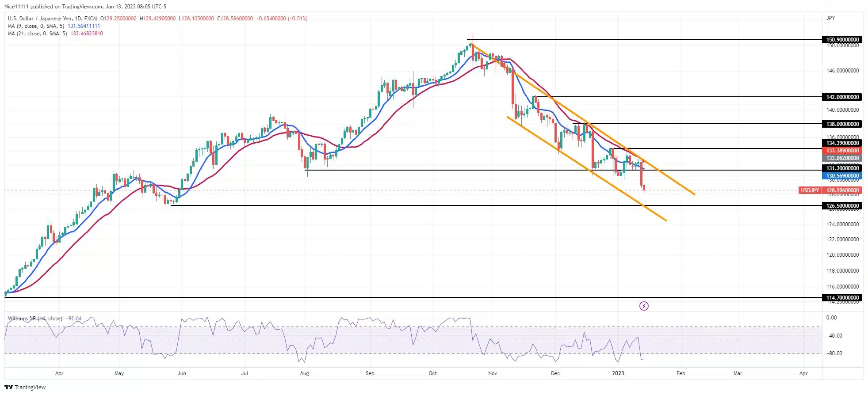Click the MA 21 indicator legend

click(38, 34)
